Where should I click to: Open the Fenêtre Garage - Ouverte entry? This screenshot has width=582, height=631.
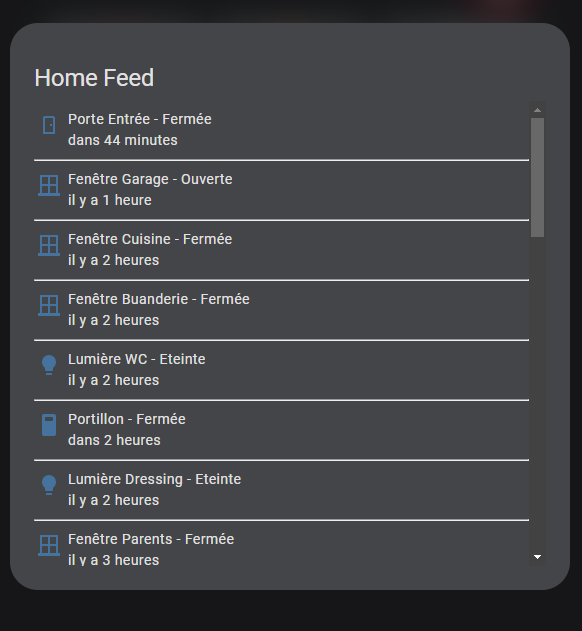(281, 190)
